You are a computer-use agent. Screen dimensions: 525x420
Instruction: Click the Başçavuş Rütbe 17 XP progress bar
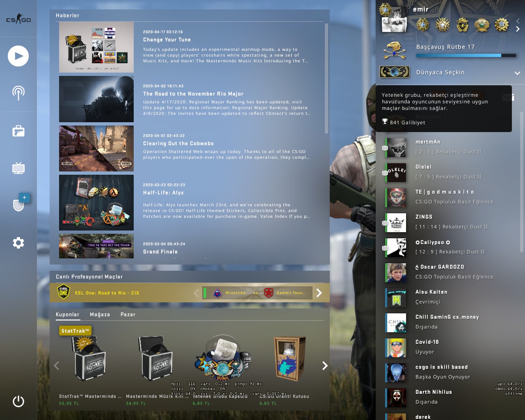click(466, 55)
